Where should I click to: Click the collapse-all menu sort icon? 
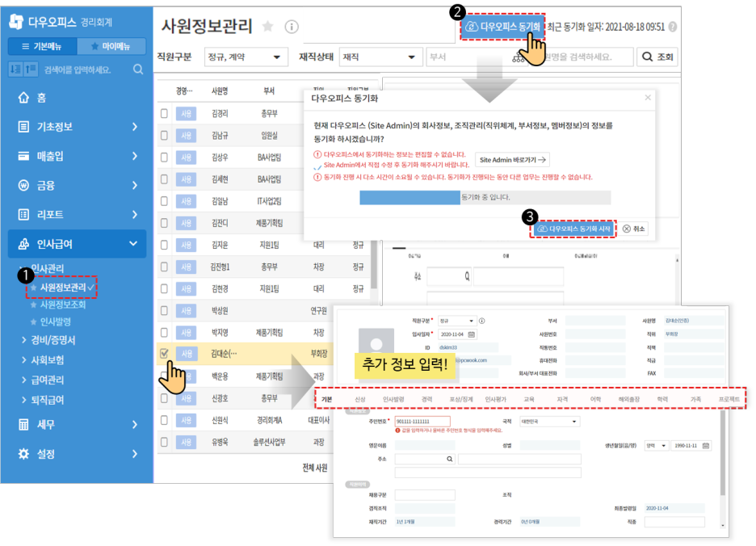(x=31, y=69)
